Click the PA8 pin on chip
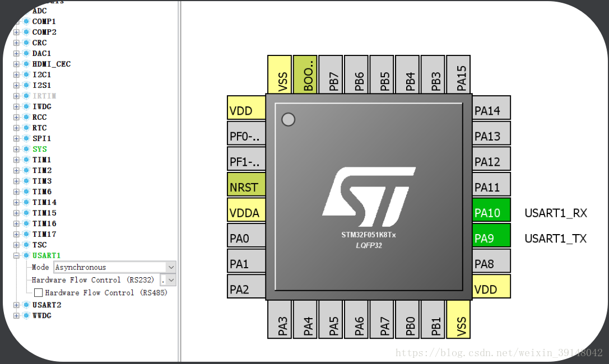This screenshot has height=364, width=609. [x=491, y=261]
